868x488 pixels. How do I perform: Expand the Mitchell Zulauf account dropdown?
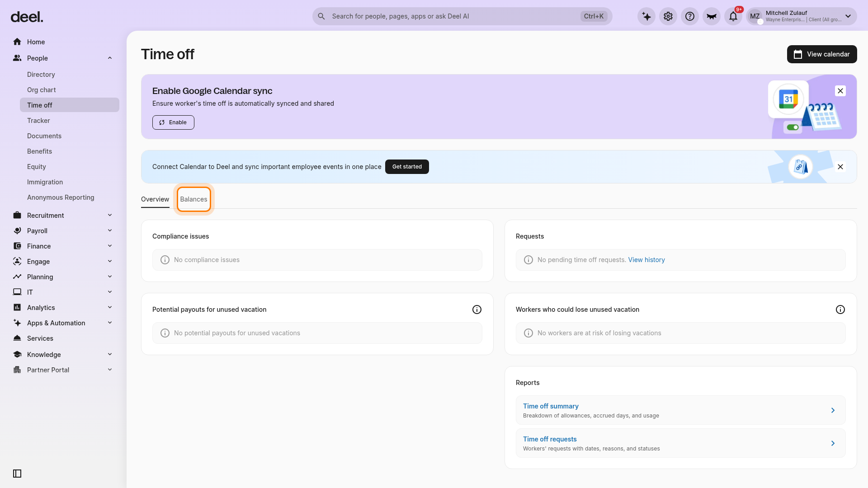pos(848,16)
